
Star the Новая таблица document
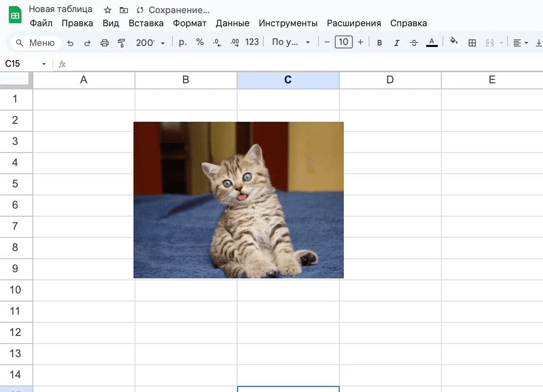[108, 10]
